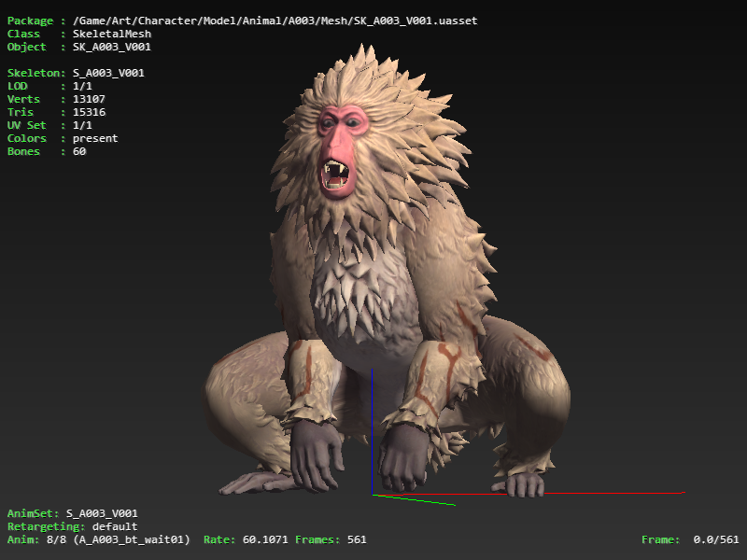Click the blue vertical axis line

tap(372, 431)
